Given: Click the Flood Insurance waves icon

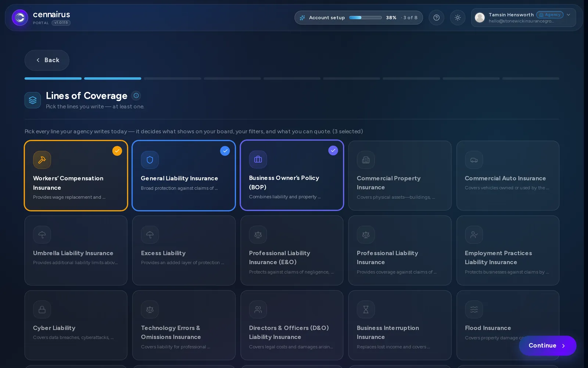Looking at the screenshot, I should pos(474,309).
